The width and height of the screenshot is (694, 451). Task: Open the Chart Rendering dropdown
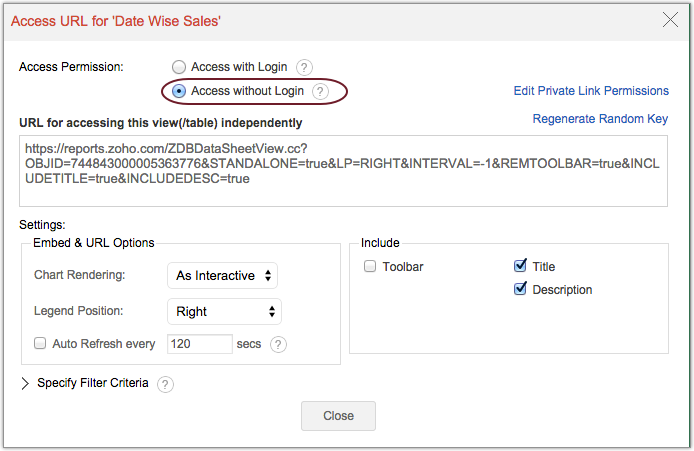[222, 275]
